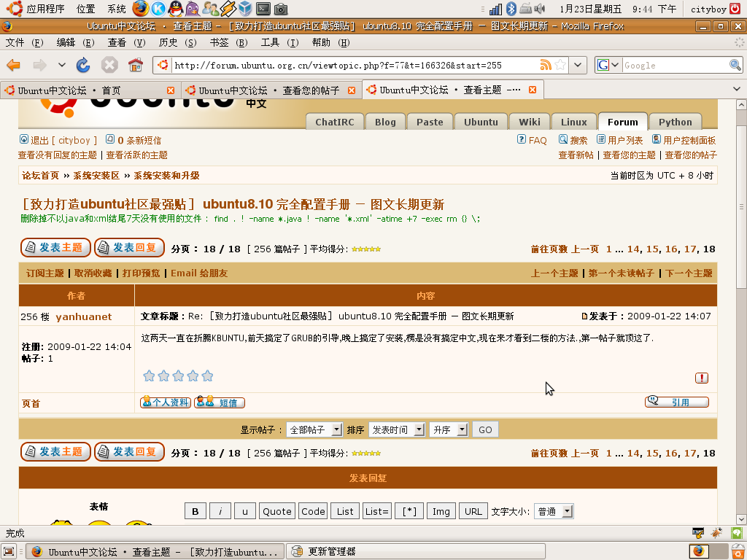747x560 pixels.
Task: Click the search magnifier in Google box
Action: click(735, 65)
